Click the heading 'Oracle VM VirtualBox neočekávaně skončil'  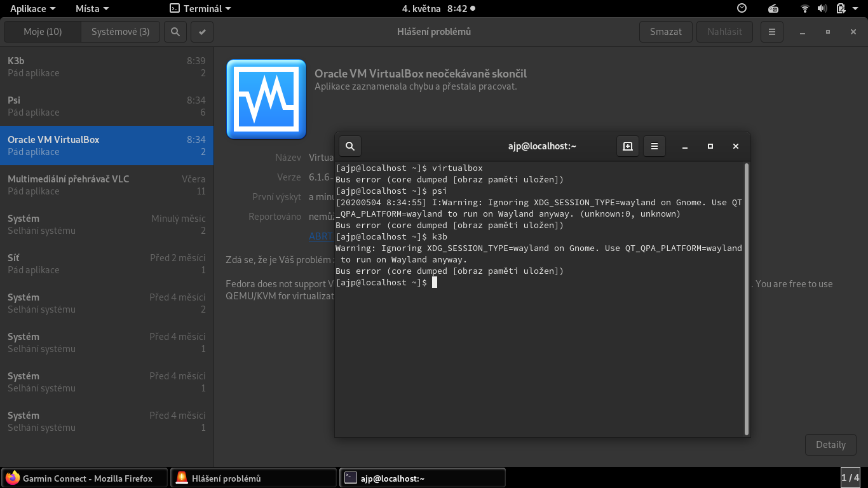[x=421, y=74]
